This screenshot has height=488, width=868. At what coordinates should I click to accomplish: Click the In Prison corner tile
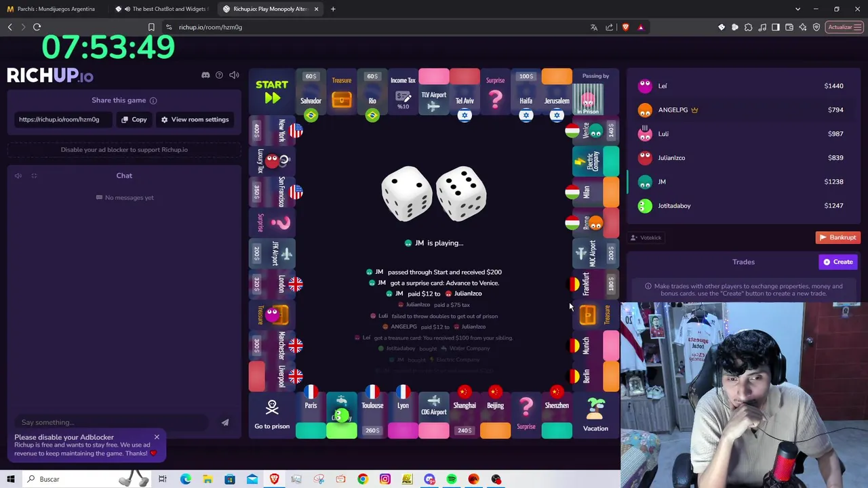coord(595,92)
